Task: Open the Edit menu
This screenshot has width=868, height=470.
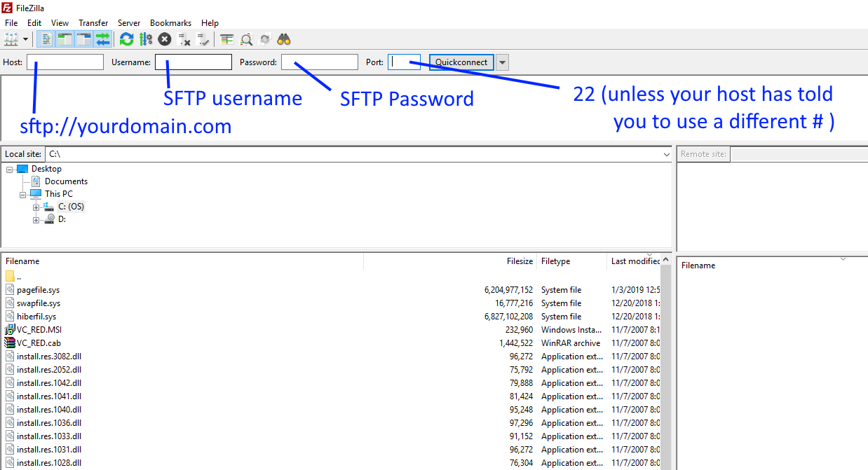Action: (x=34, y=23)
